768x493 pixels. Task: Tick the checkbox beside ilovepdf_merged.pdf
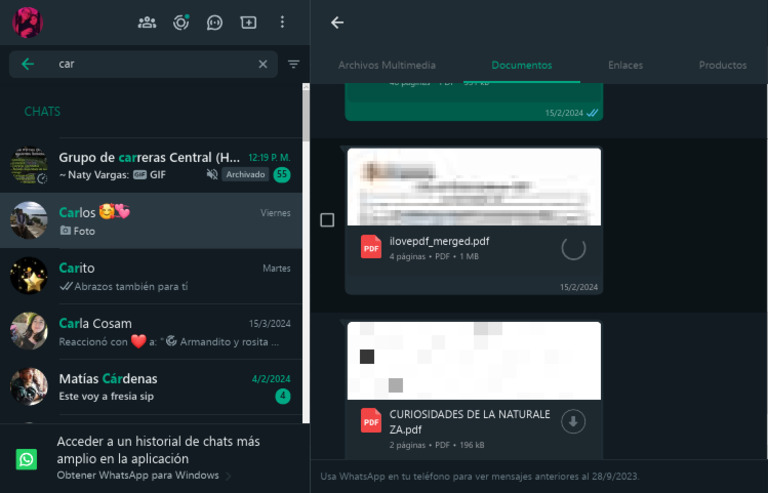(327, 220)
